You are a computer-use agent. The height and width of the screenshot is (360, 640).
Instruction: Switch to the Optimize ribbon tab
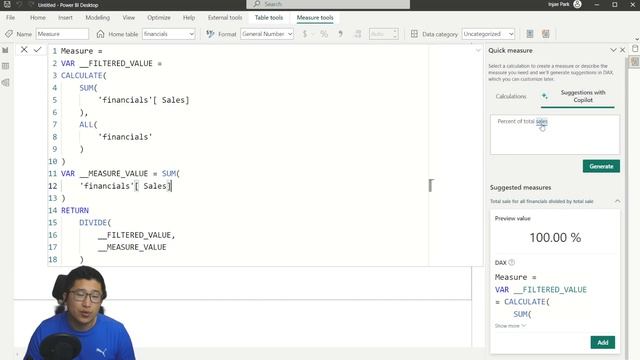(159, 18)
